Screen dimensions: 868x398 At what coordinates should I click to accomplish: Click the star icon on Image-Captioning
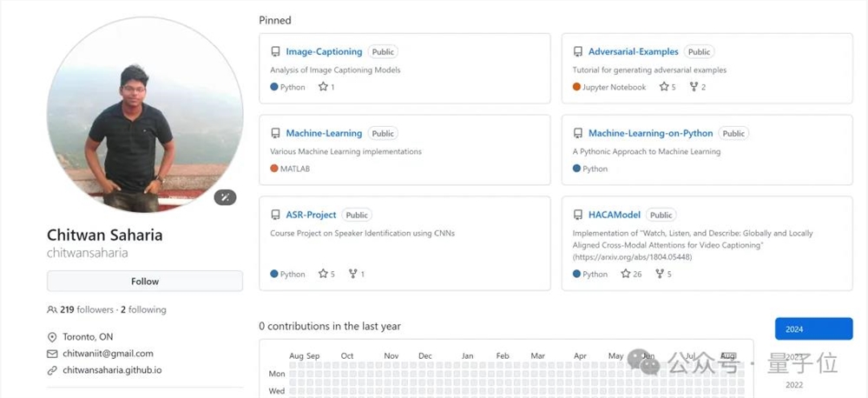click(x=323, y=87)
